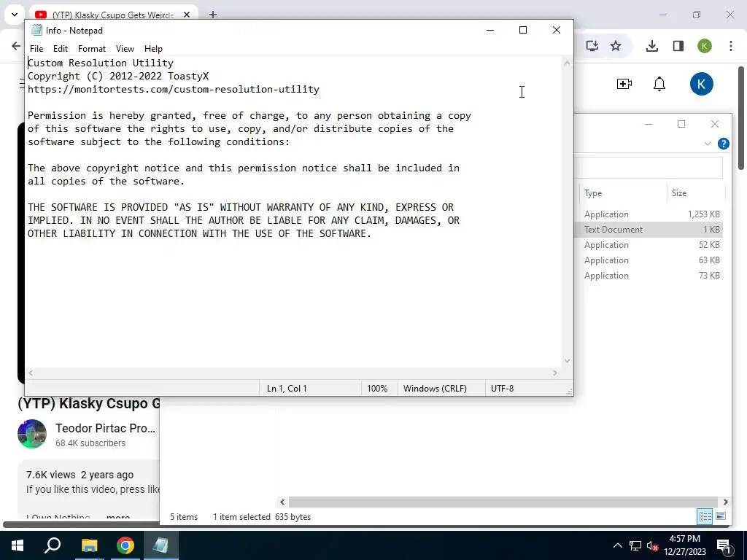Open the Notepad View menu
Image resolution: width=747 pixels, height=560 pixels.
(125, 49)
